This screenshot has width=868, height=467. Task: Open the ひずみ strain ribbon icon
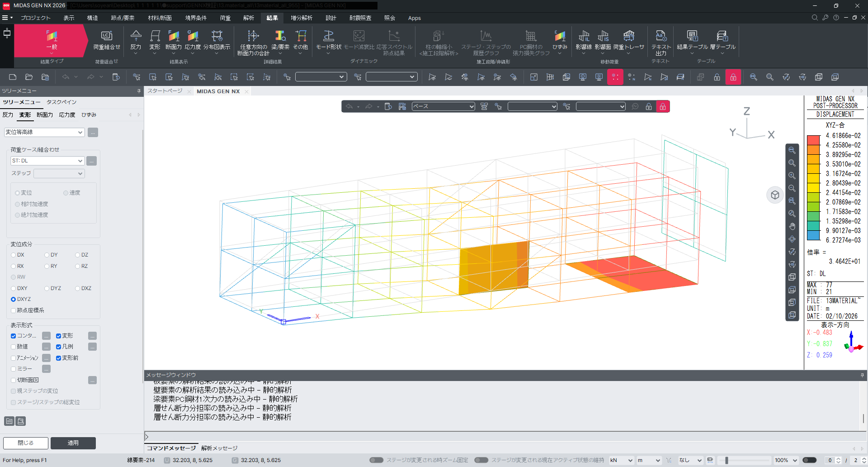coord(560,40)
